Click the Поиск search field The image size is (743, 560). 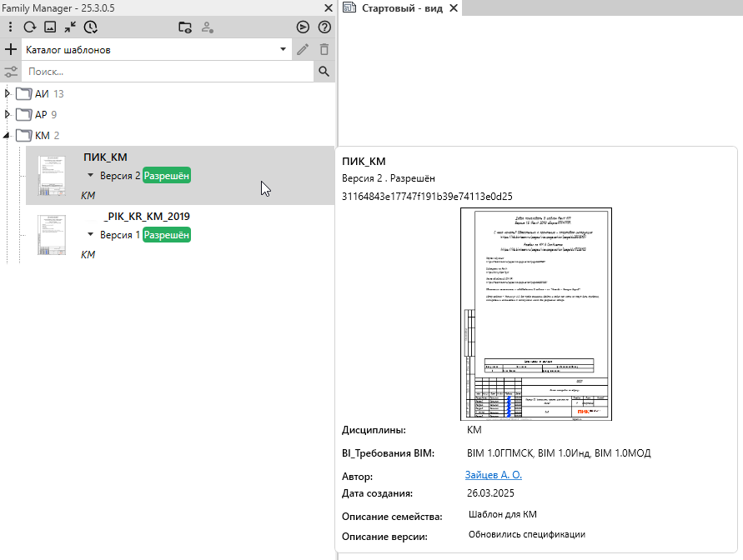168,72
